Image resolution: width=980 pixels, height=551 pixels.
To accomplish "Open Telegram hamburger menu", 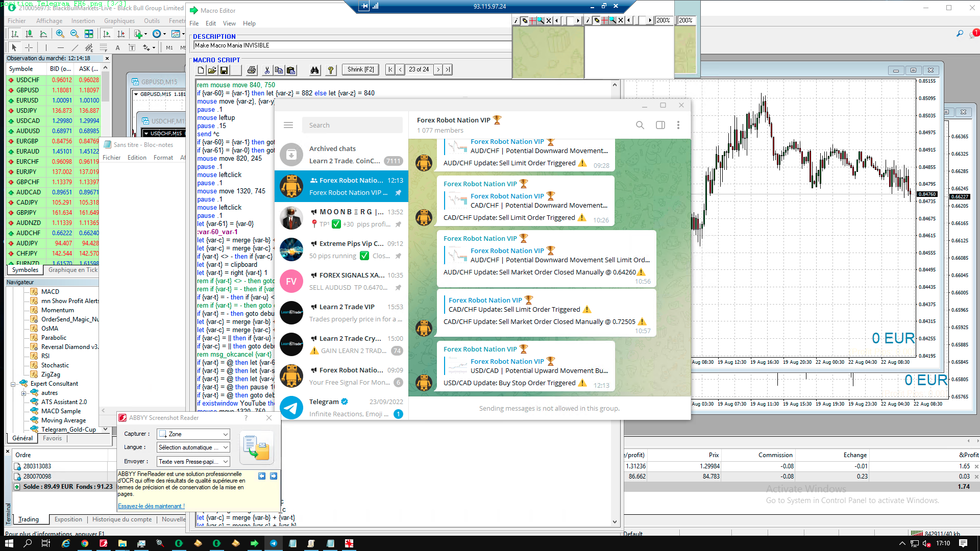I will point(288,125).
